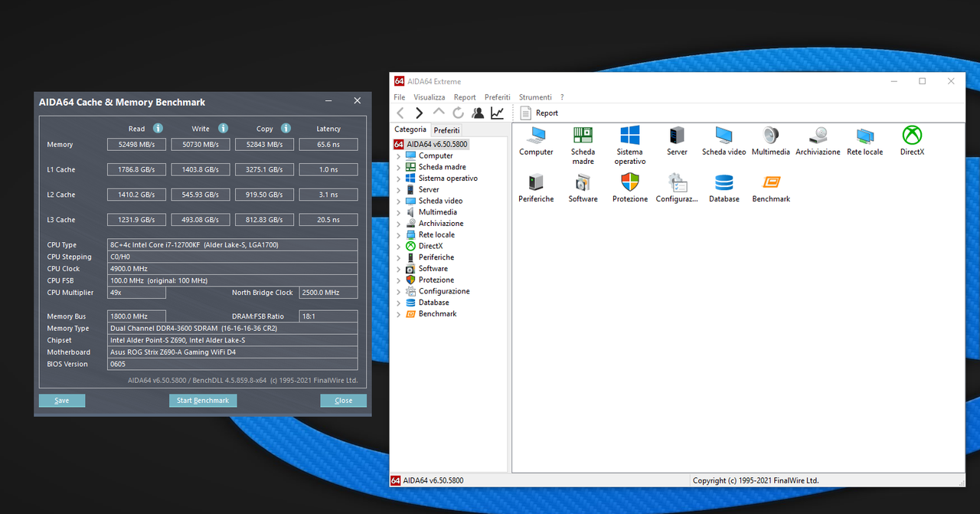Select Benchmark in the category tree
The width and height of the screenshot is (980, 514).
[x=437, y=314]
